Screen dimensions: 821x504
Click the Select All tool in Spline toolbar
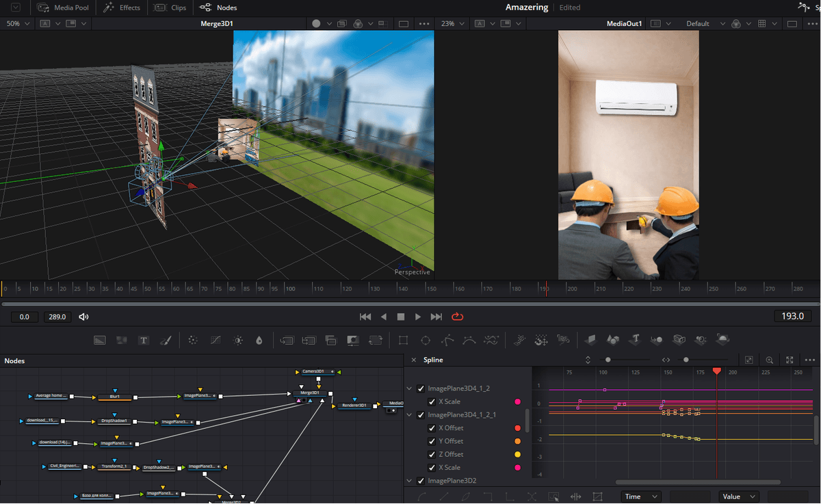pyautogui.click(x=553, y=496)
